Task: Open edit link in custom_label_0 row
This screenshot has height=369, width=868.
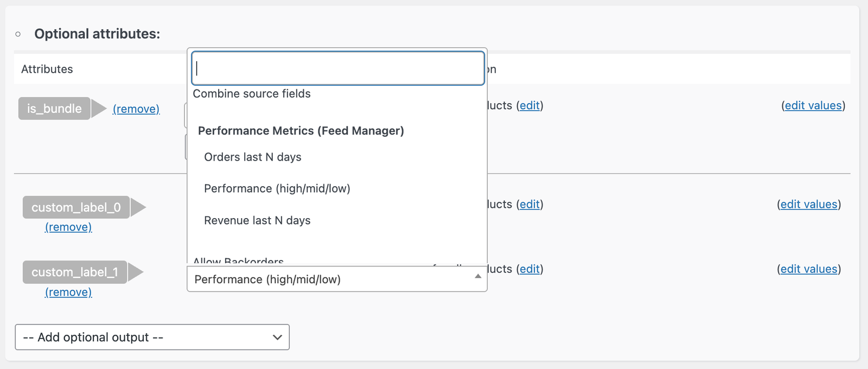Action: (530, 204)
